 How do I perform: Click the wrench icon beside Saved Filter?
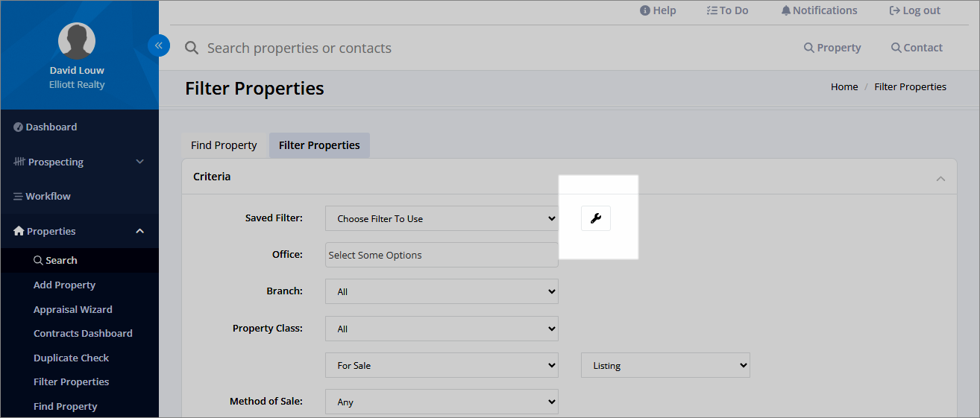coord(596,218)
